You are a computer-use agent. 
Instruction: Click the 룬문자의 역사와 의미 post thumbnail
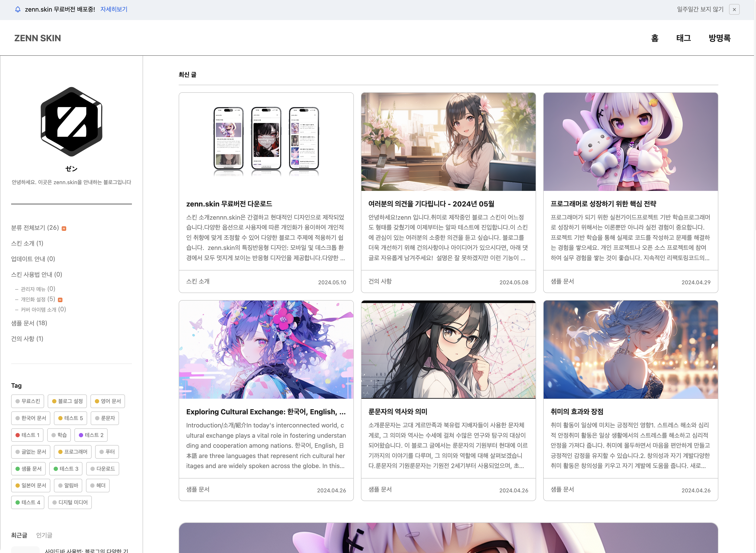(448, 349)
